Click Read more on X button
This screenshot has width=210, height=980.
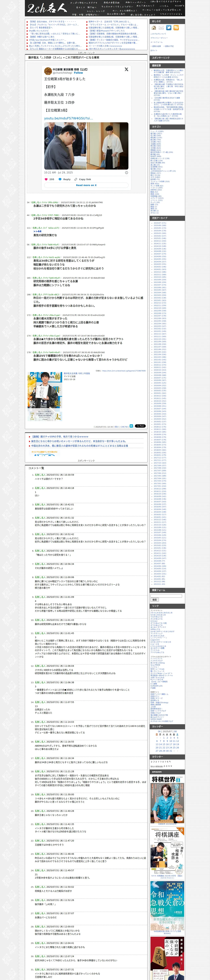(86, 185)
